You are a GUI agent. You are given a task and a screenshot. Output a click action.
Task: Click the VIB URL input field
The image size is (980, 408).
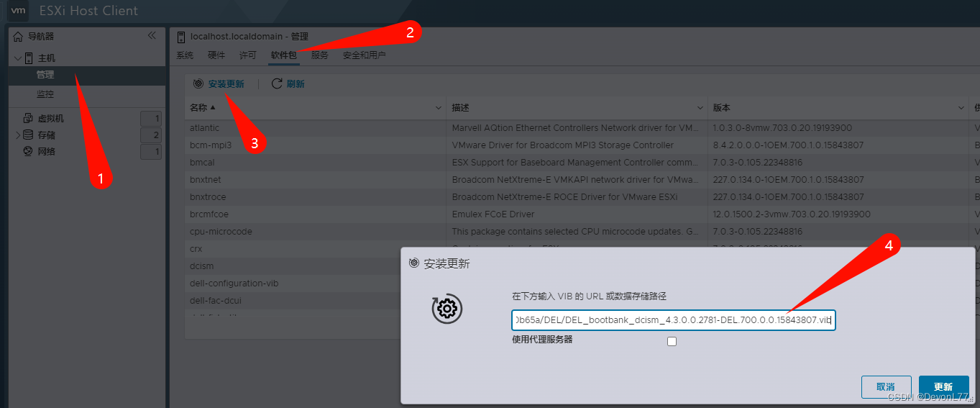click(673, 319)
